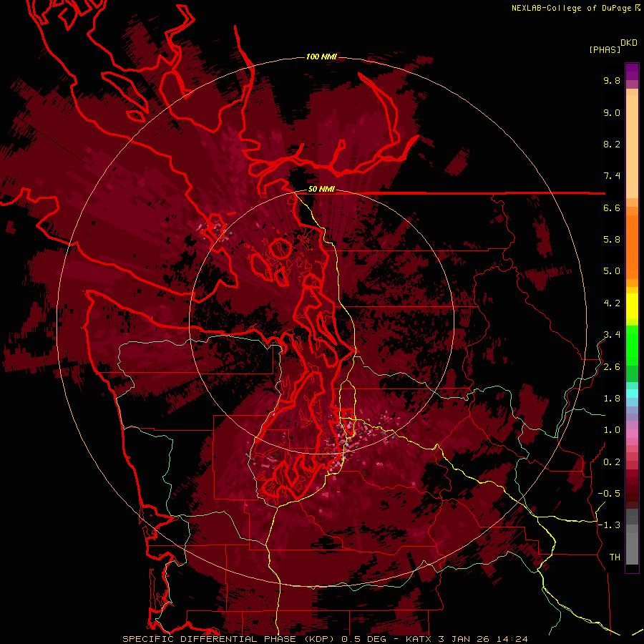The width and height of the screenshot is (644, 644).
Task: Click the 1.8 color scale value
Action: pos(612,399)
